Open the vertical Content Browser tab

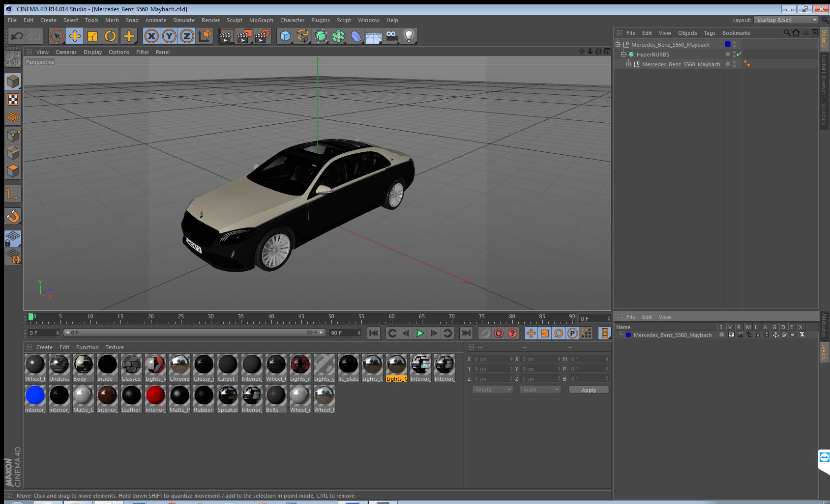[x=824, y=74]
